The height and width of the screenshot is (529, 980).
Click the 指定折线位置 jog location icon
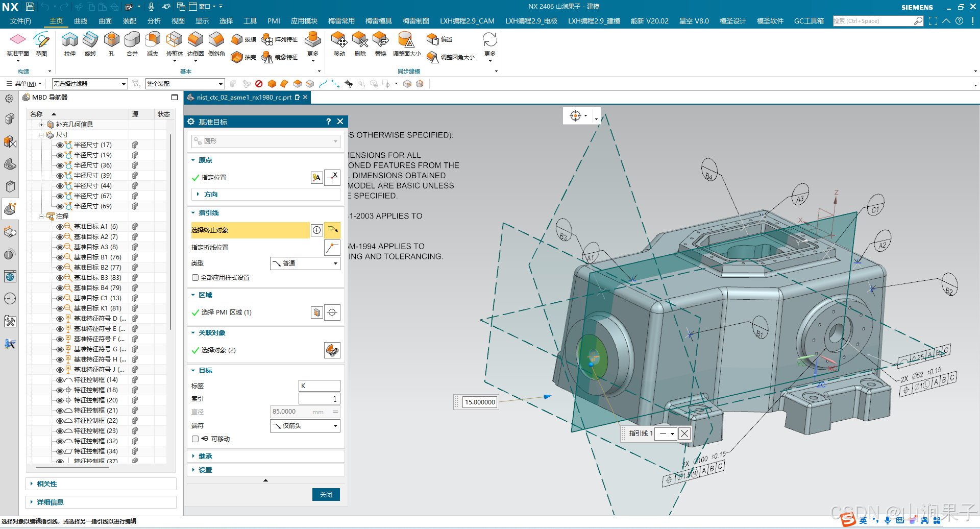point(332,248)
